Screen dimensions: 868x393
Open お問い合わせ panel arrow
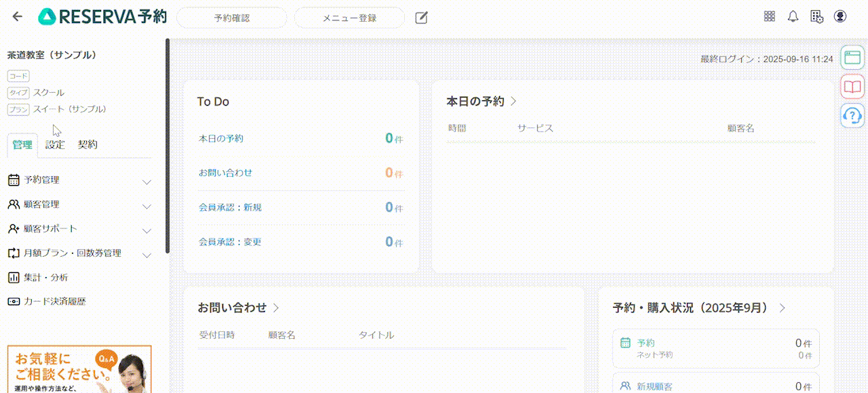pos(276,308)
